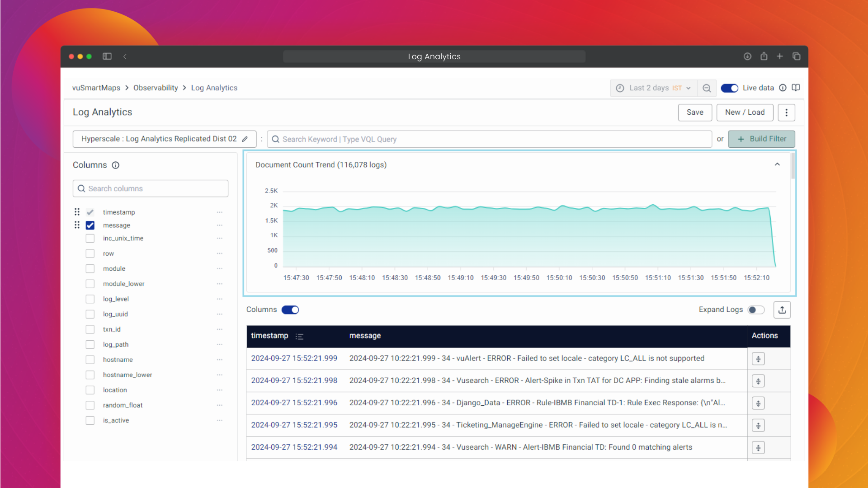Open the documentation book icon

[796, 88]
